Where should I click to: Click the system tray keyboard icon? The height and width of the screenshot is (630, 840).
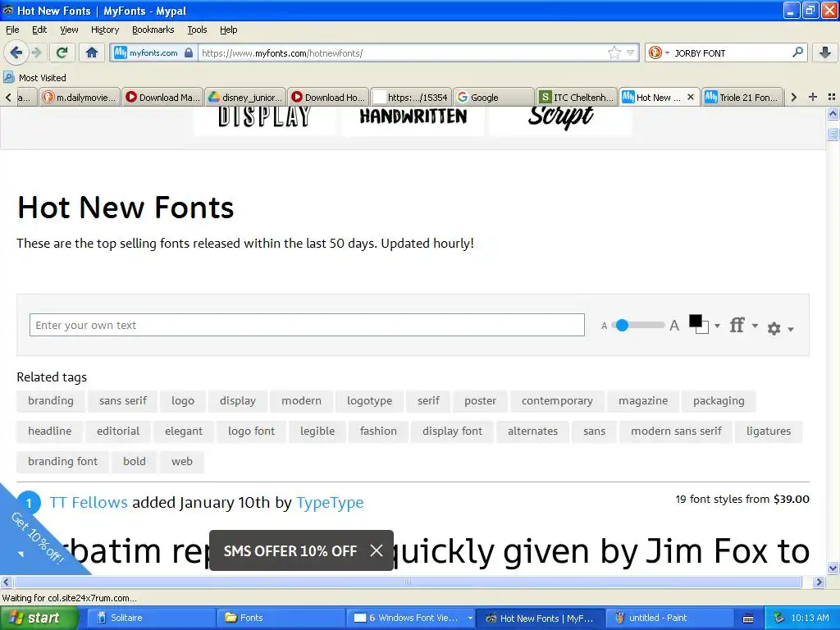pyautogui.click(x=748, y=619)
